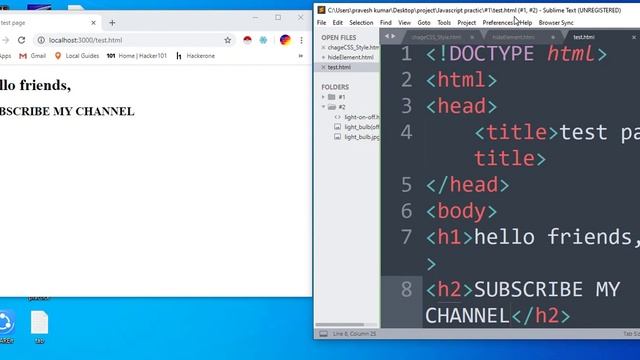Image resolution: width=640 pixels, height=360 pixels.
Task: Click the DOCTYPE declaration on line 1
Action: [516, 54]
